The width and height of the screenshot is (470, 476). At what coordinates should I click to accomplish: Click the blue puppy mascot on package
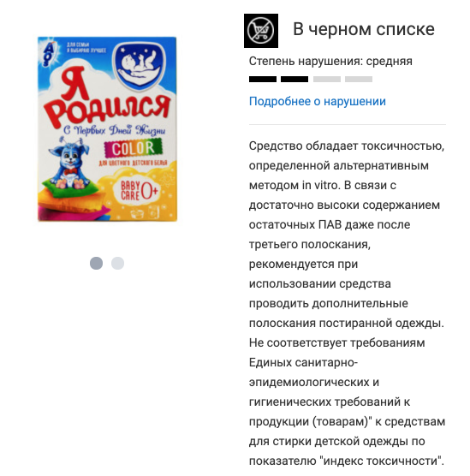(71, 163)
